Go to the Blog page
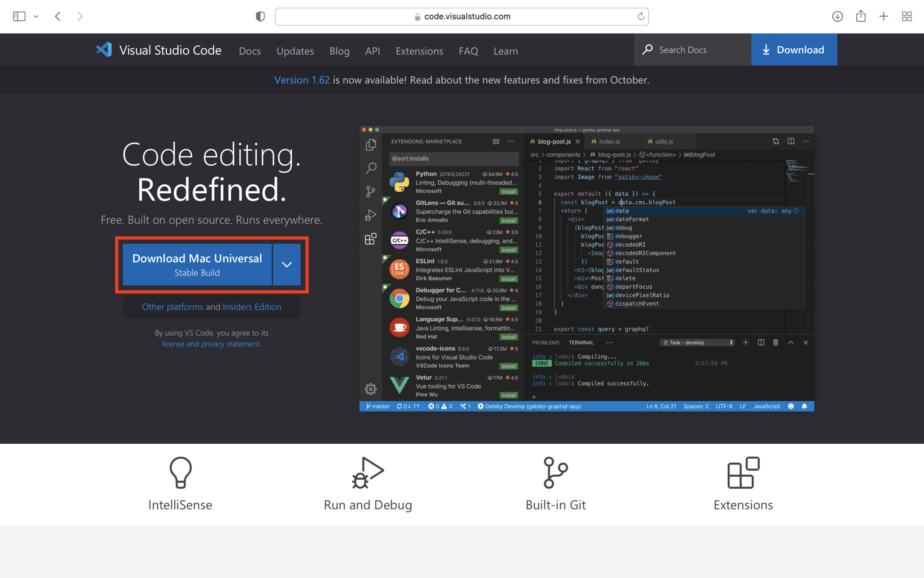Image resolution: width=924 pixels, height=578 pixels. click(x=339, y=51)
